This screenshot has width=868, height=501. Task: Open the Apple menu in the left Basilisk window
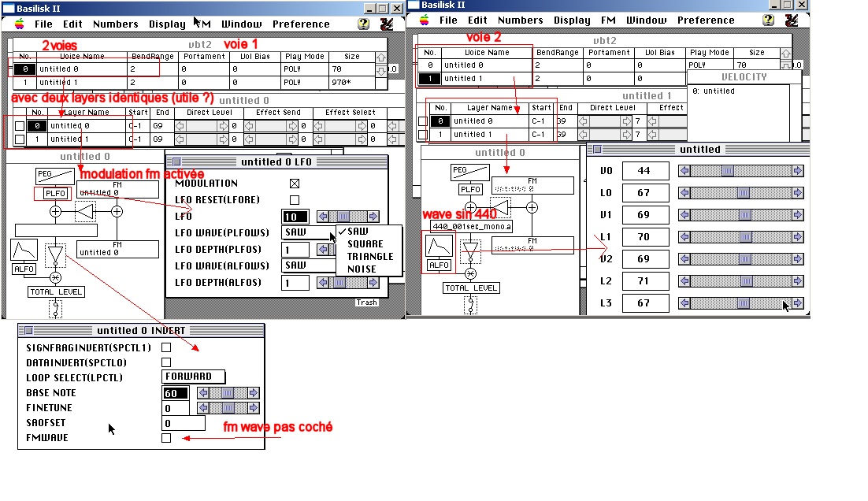pos(20,24)
